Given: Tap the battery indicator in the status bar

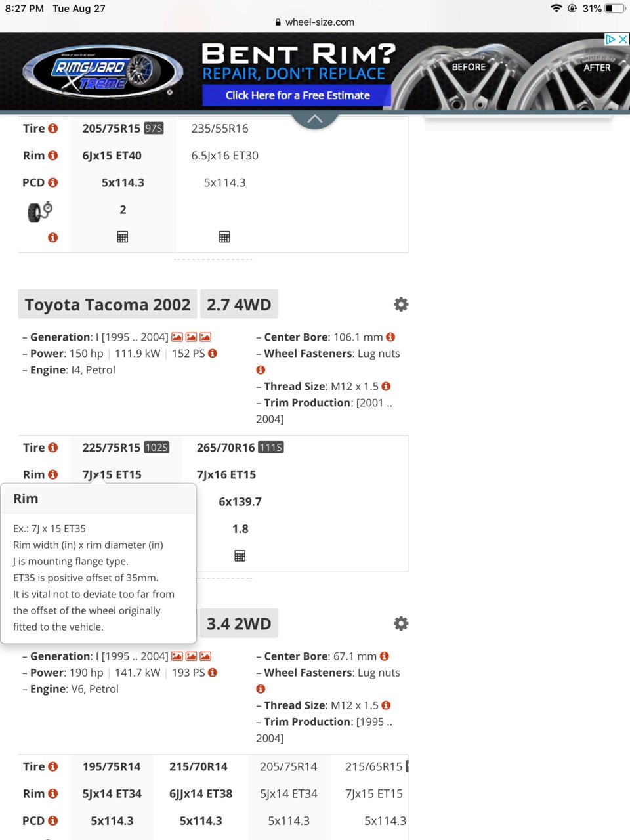Looking at the screenshot, I should pyautogui.click(x=615, y=9).
